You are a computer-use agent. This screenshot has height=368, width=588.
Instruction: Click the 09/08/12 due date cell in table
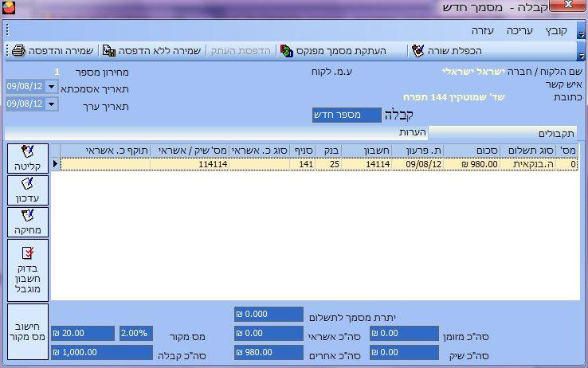pyautogui.click(x=417, y=164)
